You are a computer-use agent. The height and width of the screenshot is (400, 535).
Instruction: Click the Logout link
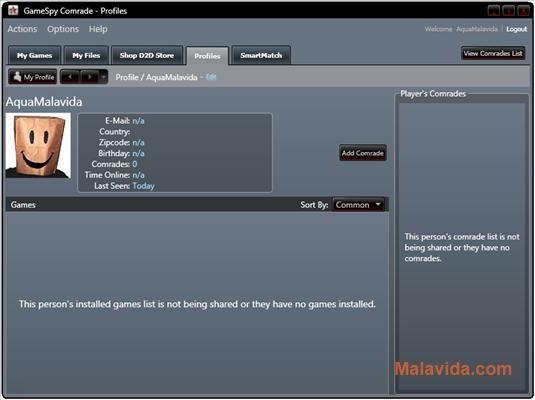(517, 29)
